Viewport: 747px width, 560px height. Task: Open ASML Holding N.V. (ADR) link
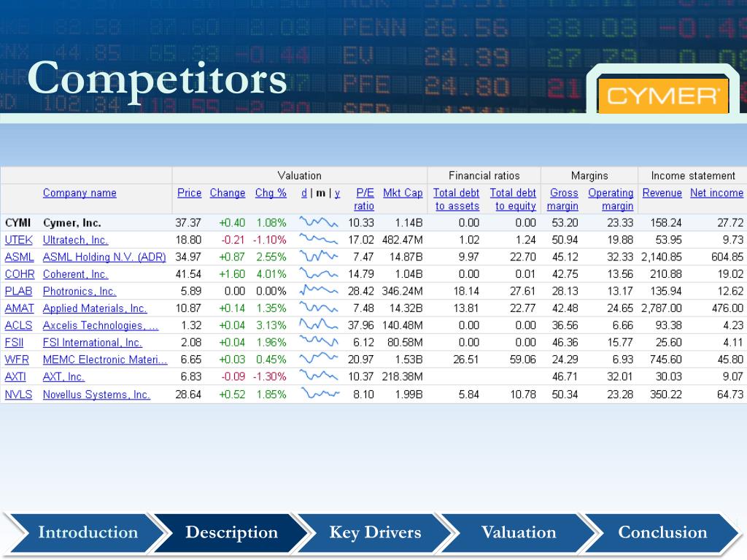104,257
